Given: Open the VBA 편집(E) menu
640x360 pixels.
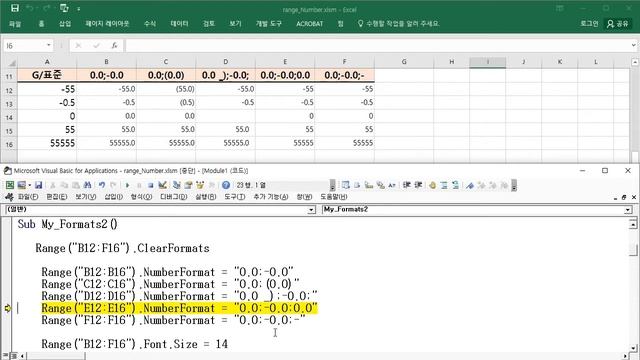Looking at the screenshot, I should coord(56,197).
